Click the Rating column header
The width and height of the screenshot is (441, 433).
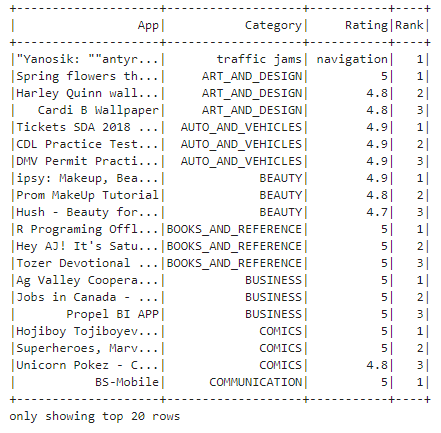[x=366, y=26]
